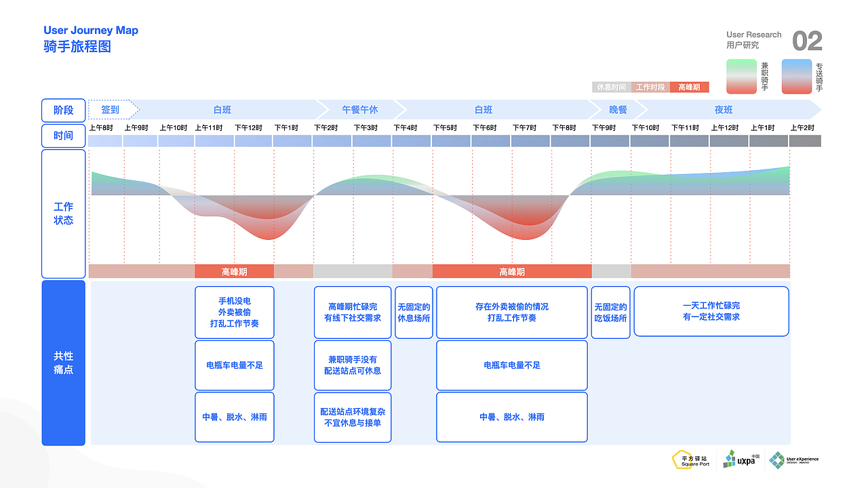Click the 阶段 sidebar label
This screenshot has height=488, width=868.
(63, 110)
